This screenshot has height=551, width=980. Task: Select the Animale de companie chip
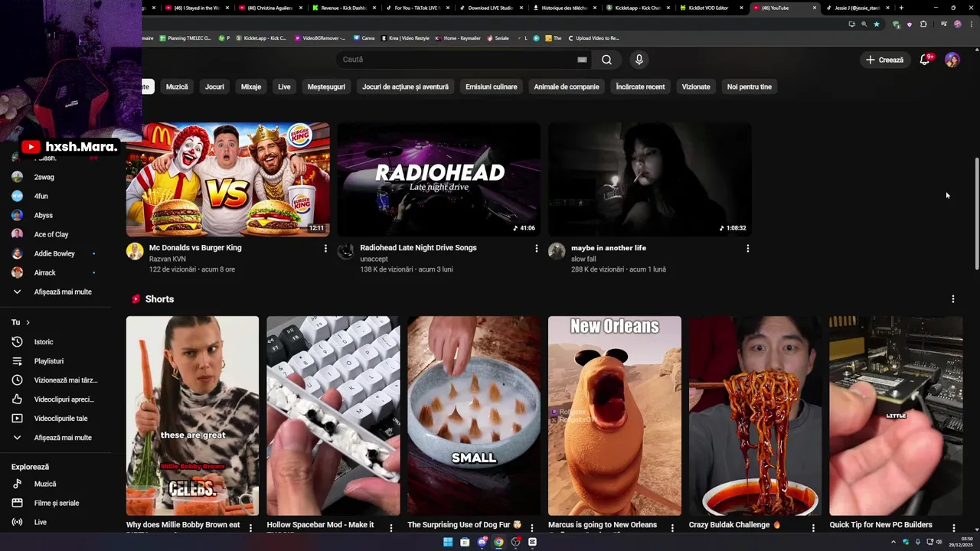pos(567,86)
